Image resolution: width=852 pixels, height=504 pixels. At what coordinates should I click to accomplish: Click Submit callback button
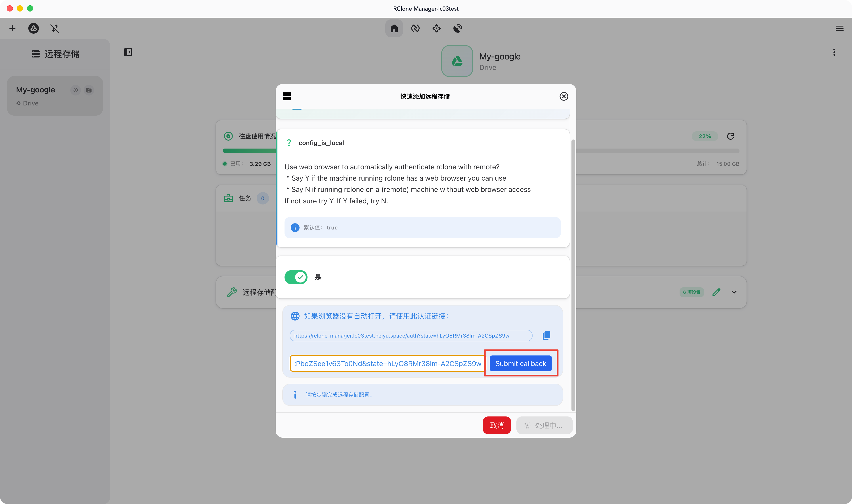[x=521, y=363]
